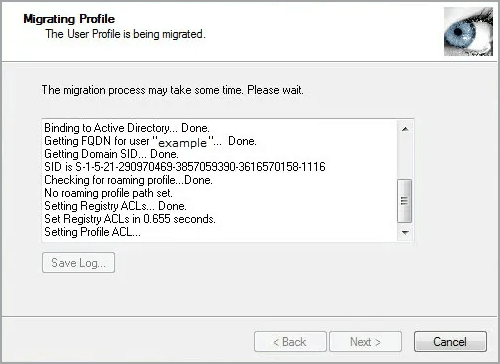Click the scrollbar thumb in log box

coord(405,201)
